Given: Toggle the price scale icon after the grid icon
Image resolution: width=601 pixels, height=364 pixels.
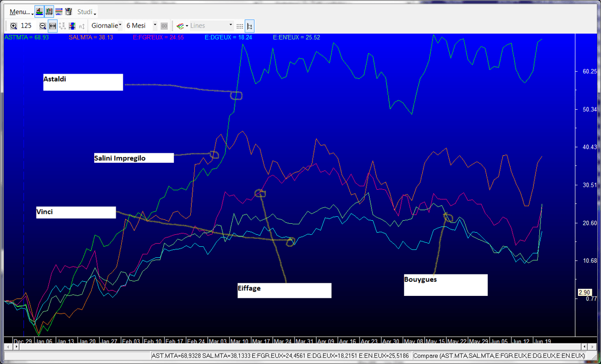Looking at the screenshot, I should coord(249,26).
